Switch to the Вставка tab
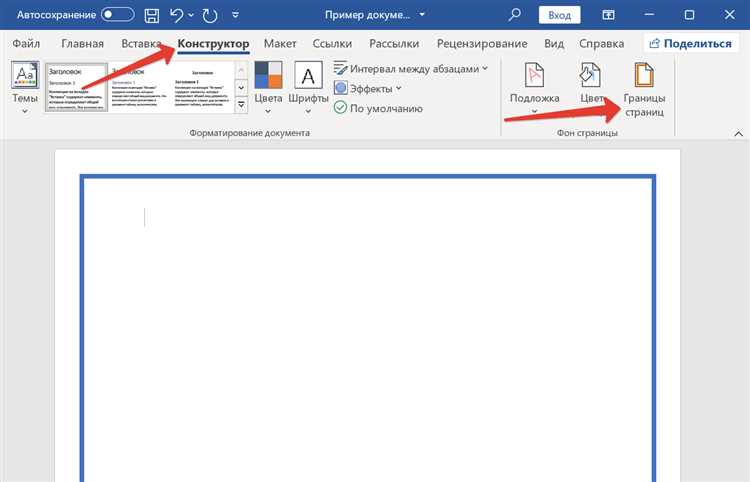 click(141, 44)
